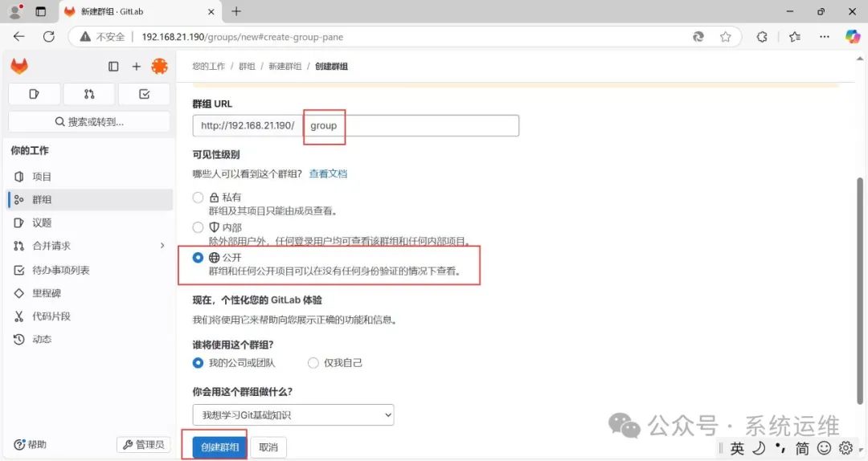
Task: Toggle the sidebar collapse icon
Action: click(113, 67)
